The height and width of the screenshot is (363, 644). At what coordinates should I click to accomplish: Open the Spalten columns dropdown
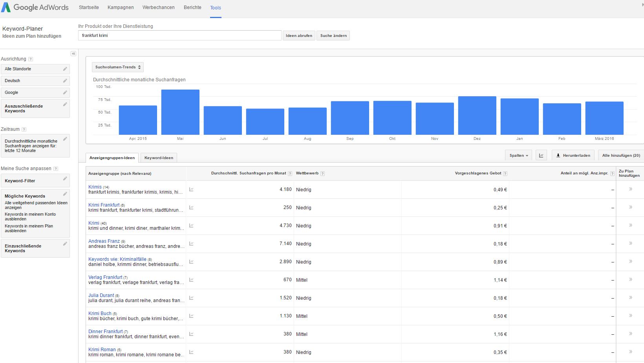click(518, 156)
